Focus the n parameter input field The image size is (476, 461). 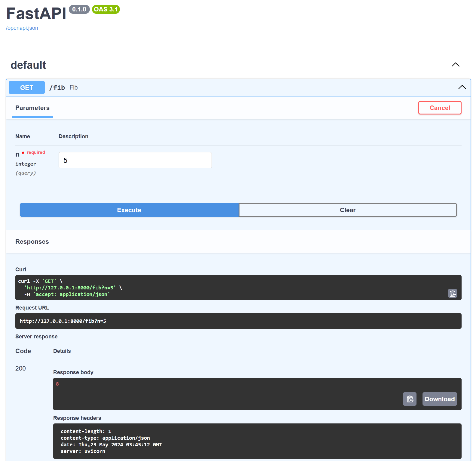135,160
